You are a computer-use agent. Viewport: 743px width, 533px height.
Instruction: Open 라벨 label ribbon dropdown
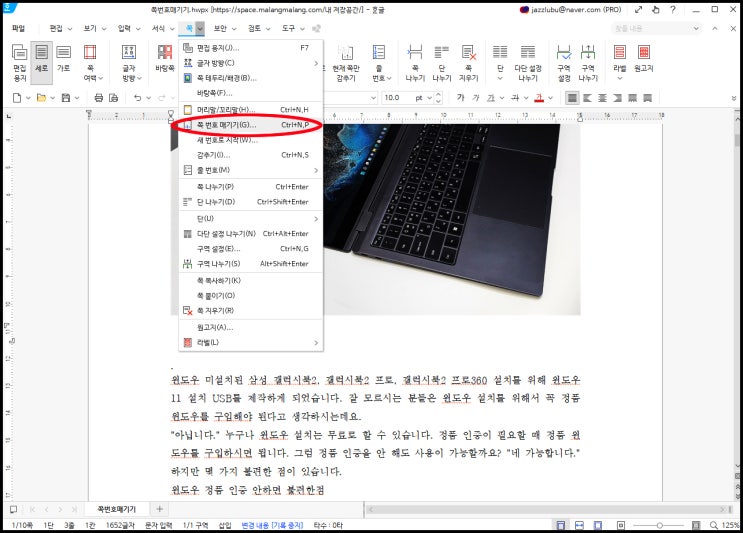click(x=620, y=63)
